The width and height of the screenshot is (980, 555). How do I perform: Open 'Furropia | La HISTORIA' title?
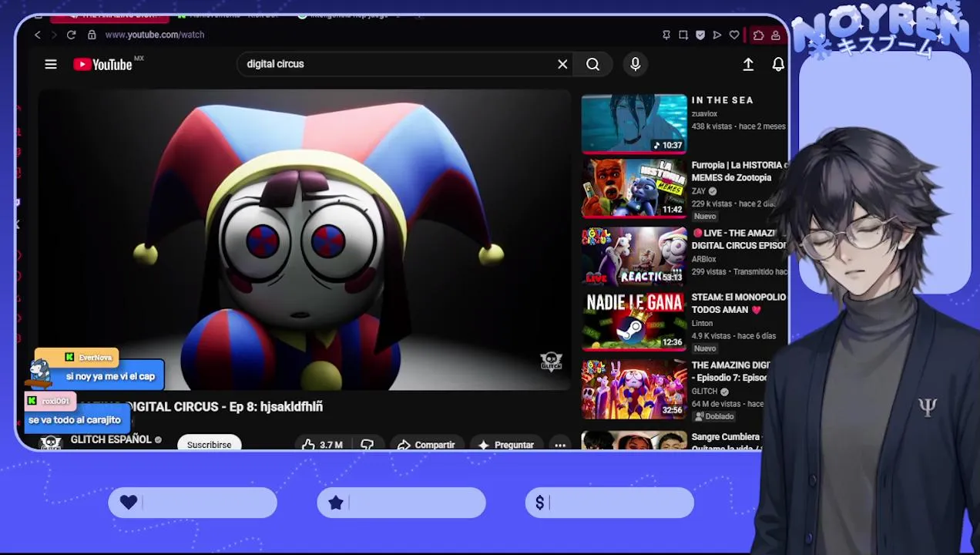pos(740,171)
